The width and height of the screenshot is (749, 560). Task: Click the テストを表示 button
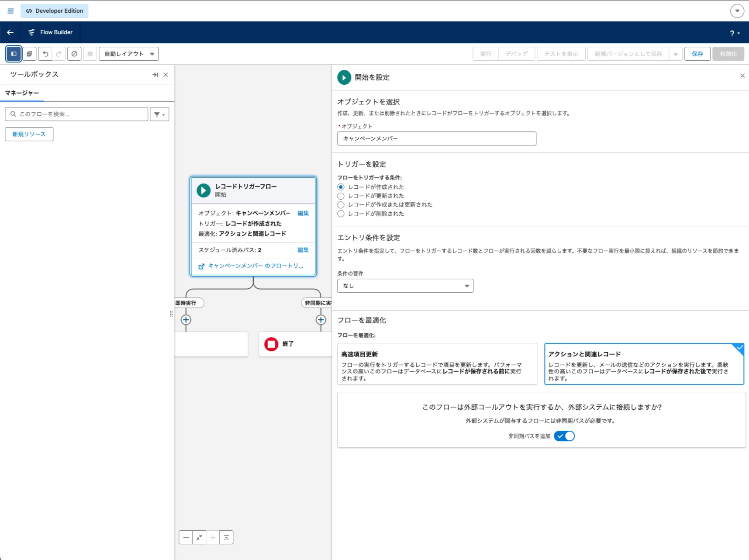click(561, 54)
